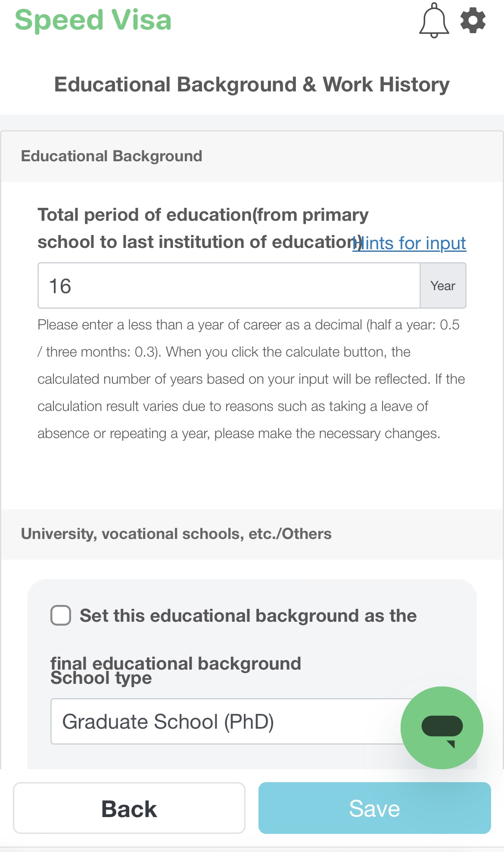Select the 'University, vocational schools, etc./Others' header
Viewport: 504px width, 852px height.
[176, 534]
